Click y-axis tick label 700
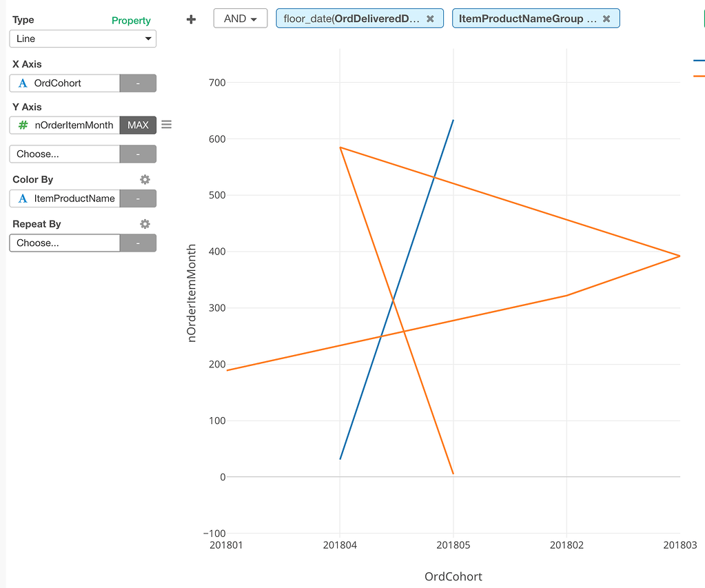The height and width of the screenshot is (588, 705). 217,83
